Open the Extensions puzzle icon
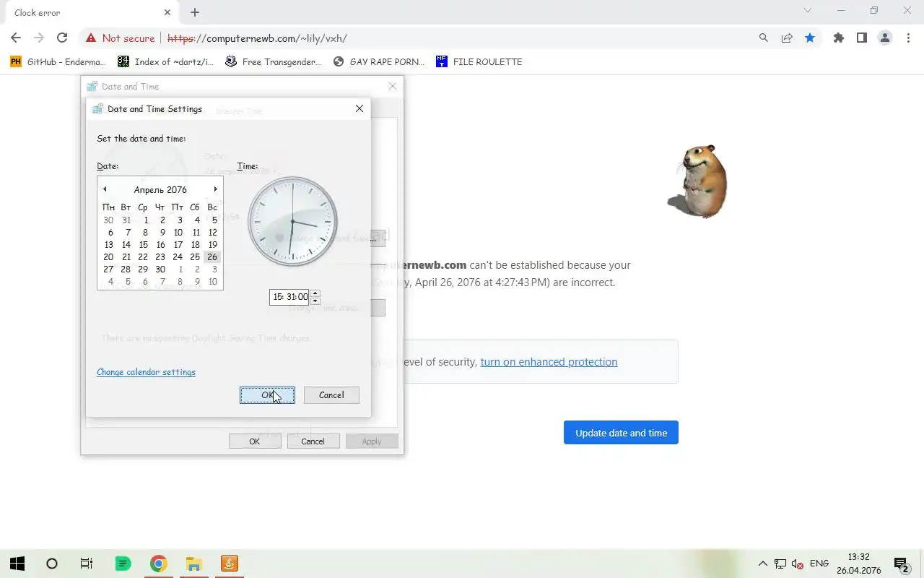924x578 pixels. click(839, 38)
